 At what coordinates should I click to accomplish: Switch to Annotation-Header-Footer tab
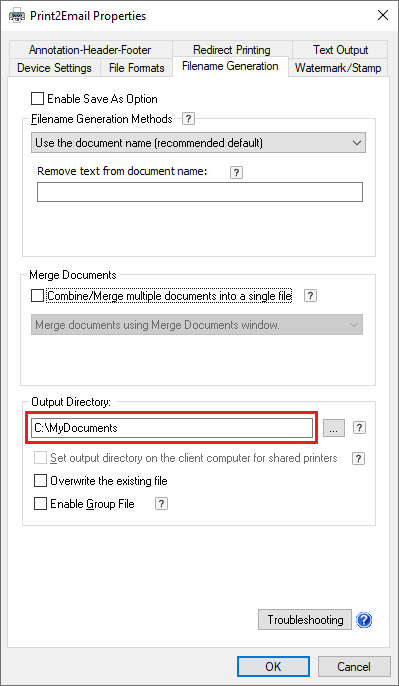coord(90,49)
